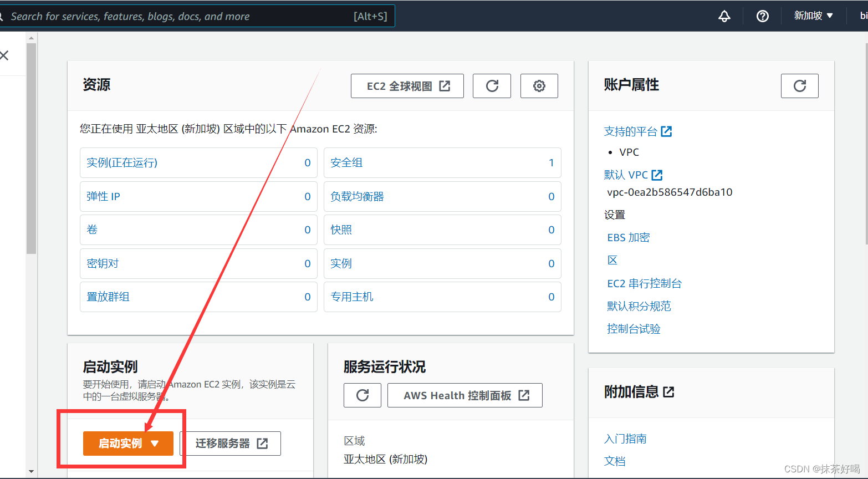Open 卷 resource link
868x479 pixels.
click(92, 230)
